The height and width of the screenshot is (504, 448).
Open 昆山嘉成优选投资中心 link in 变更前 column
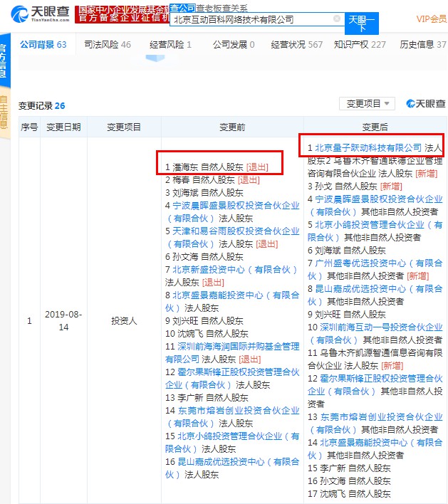tap(232, 468)
